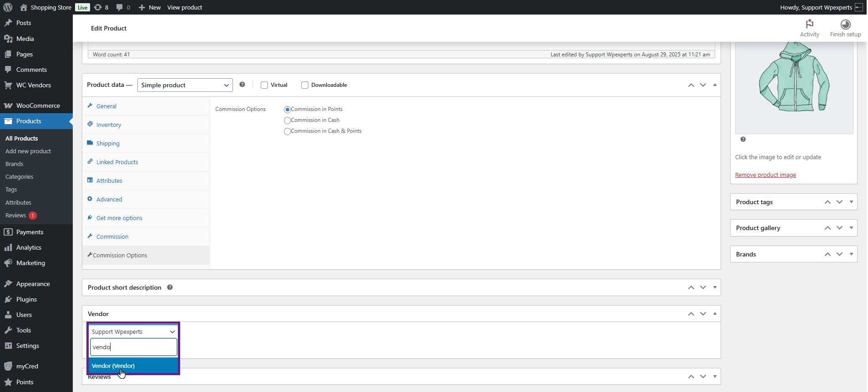Click the vendor search input field
Screen dimensions: 868x392
pyautogui.click(x=133, y=347)
